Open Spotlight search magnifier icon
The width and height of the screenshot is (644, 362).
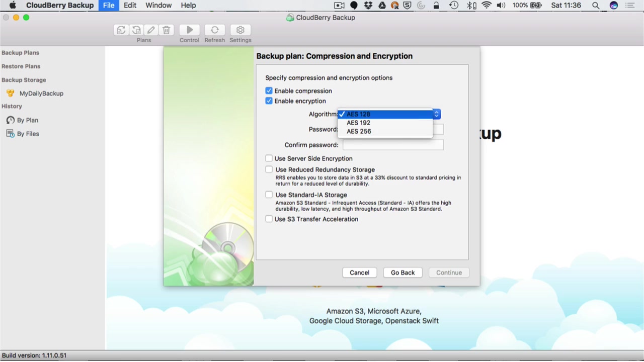pyautogui.click(x=596, y=6)
